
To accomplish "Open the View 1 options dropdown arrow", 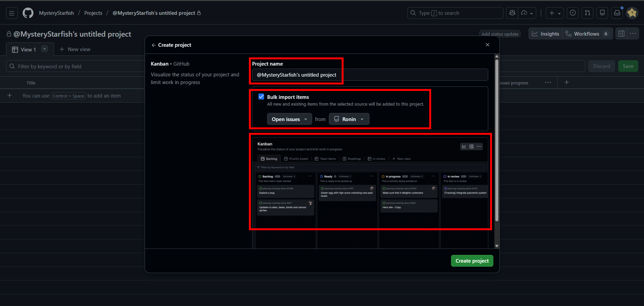I will 45,49.
